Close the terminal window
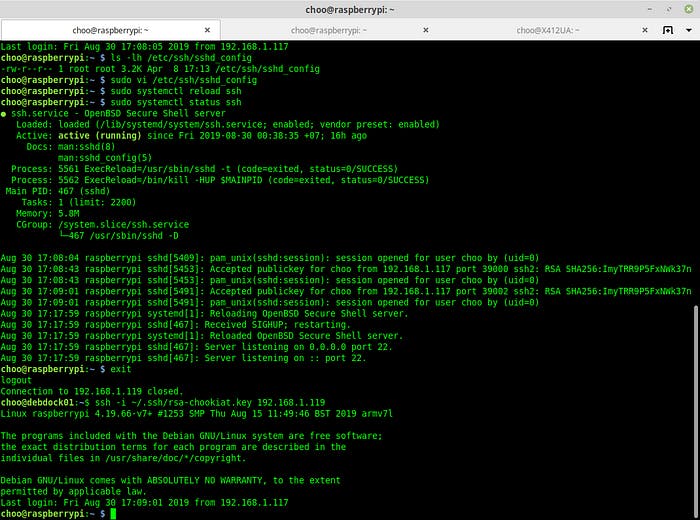The height and width of the screenshot is (520, 700). [x=689, y=9]
